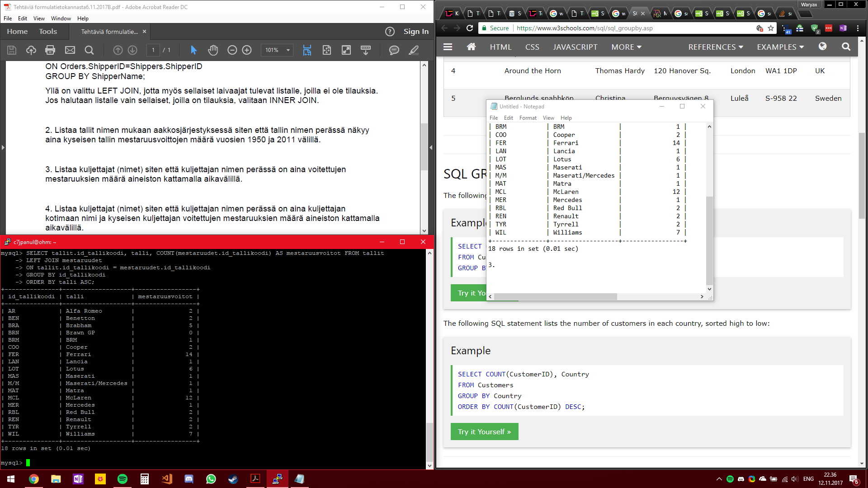Click the w3schools globe translate icon
This screenshot has height=488, width=868.
[823, 47]
